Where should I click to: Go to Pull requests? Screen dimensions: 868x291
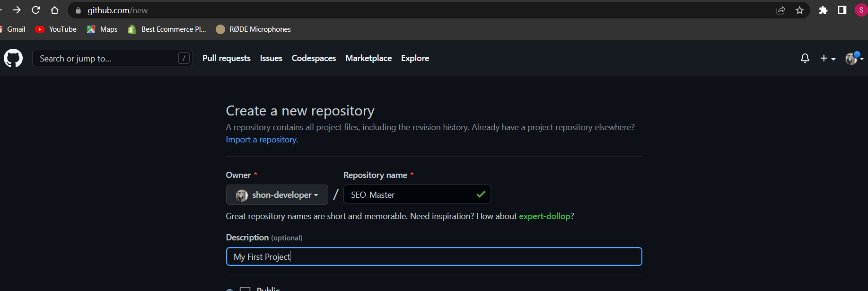click(x=227, y=58)
